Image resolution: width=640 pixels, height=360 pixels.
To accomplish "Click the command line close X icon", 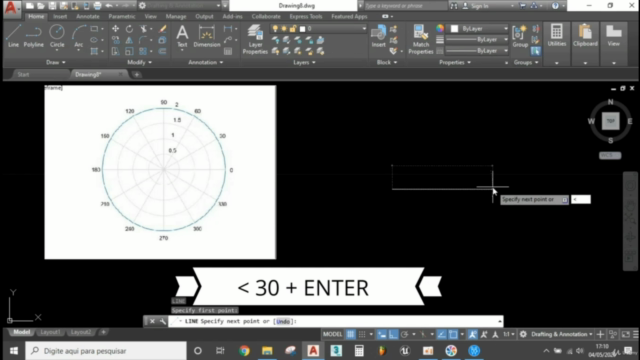I will (152, 321).
